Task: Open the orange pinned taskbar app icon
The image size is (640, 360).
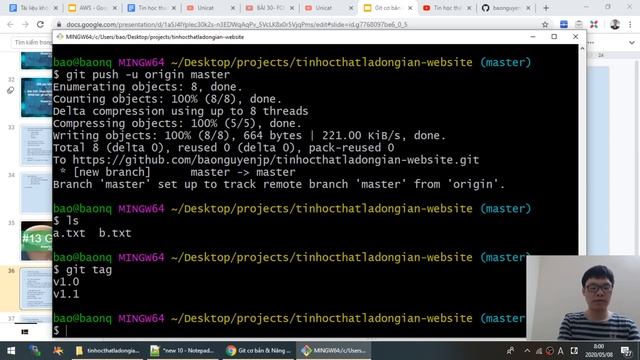Action: tap(58, 351)
